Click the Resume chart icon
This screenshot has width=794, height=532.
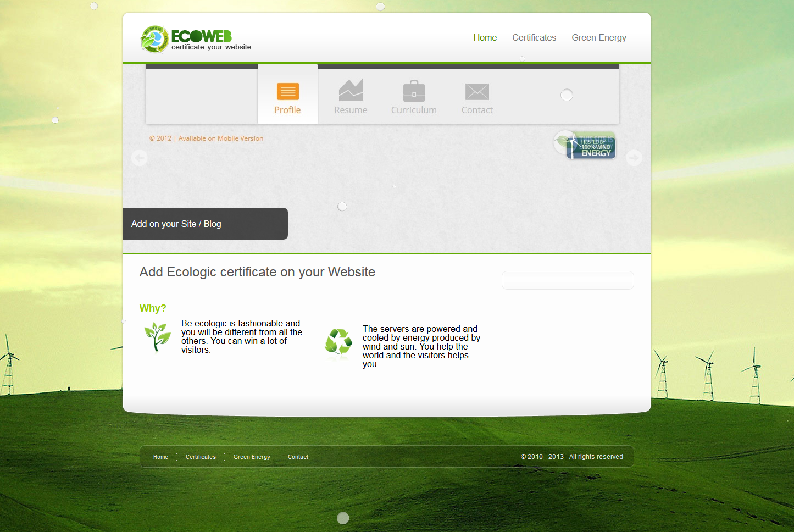point(351,91)
